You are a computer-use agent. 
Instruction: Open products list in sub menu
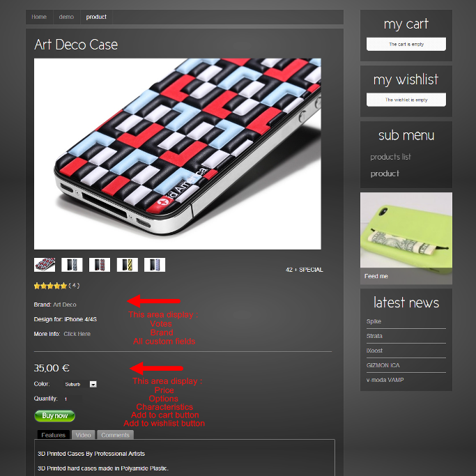[391, 157]
